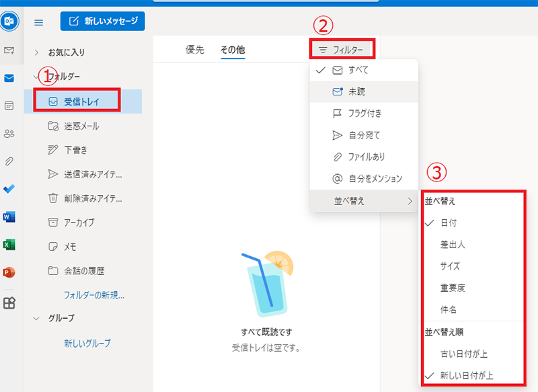Collapse the グループ section chevron
This screenshot has height=392, width=538.
tap(36, 318)
